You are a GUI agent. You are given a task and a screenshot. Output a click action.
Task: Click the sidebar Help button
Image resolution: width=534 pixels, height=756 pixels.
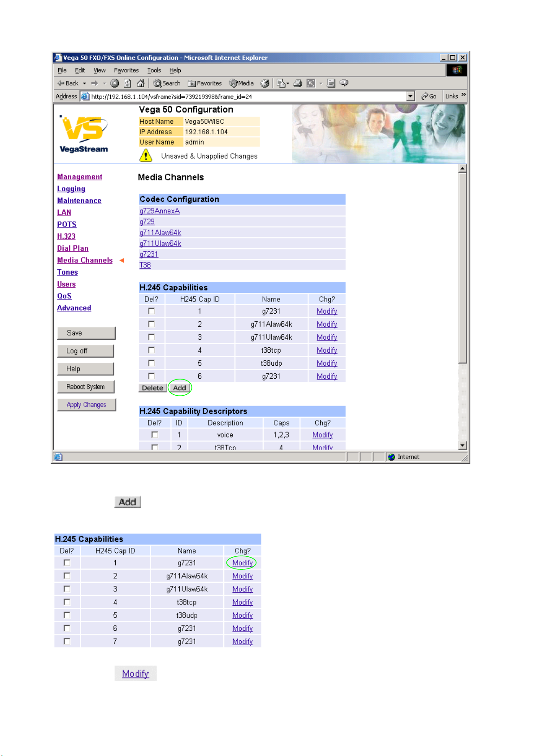86,369
